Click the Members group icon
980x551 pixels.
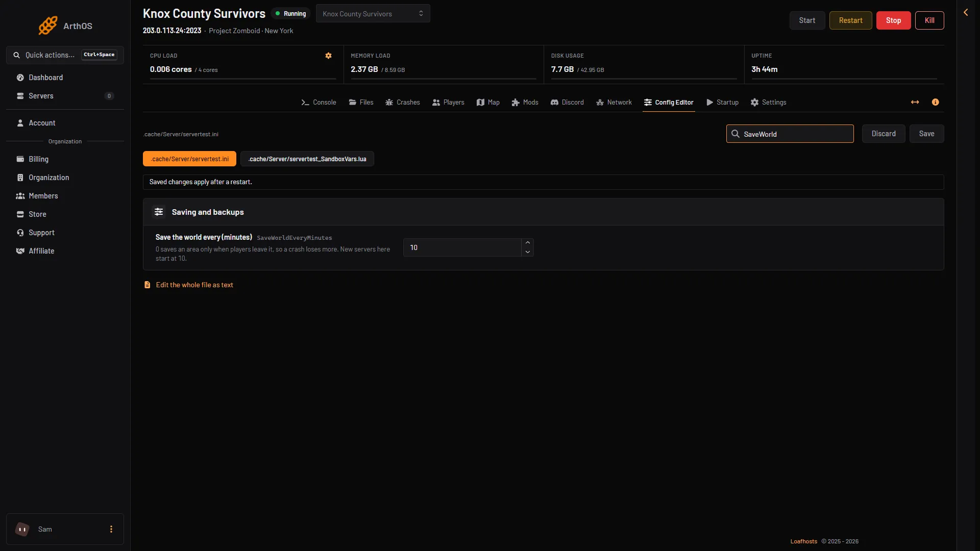coord(20,196)
